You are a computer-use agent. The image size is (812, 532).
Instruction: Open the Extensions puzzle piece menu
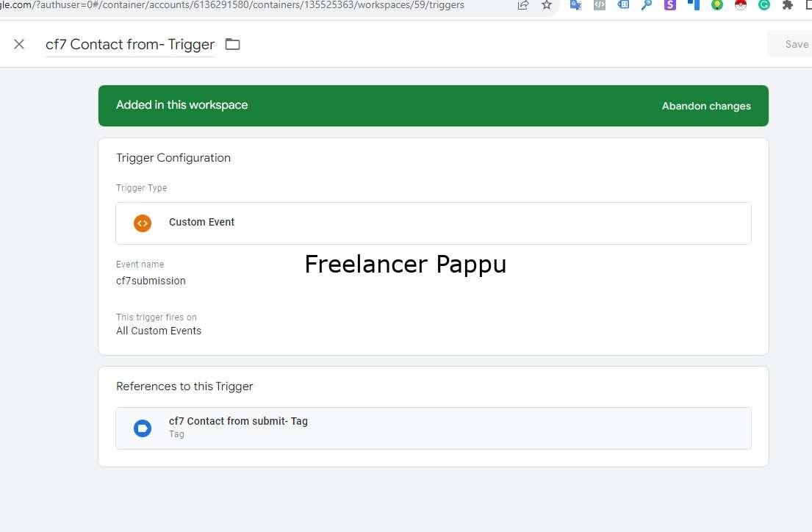[788, 5]
